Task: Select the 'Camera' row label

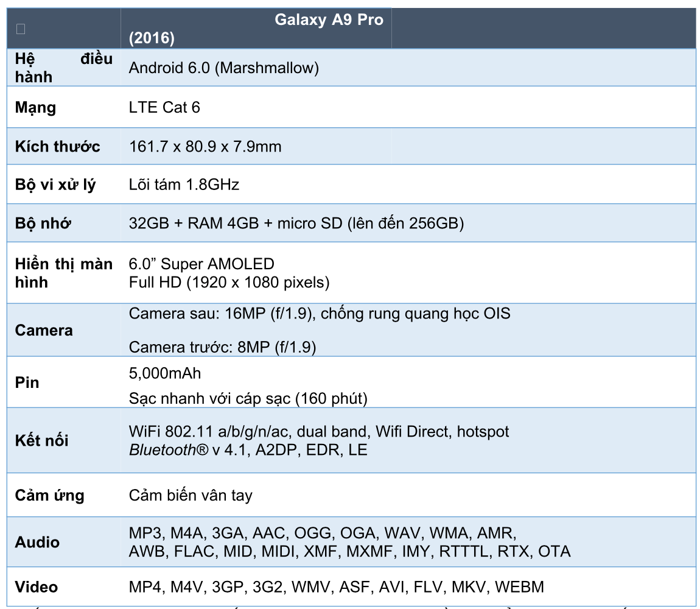Action: click(x=44, y=330)
